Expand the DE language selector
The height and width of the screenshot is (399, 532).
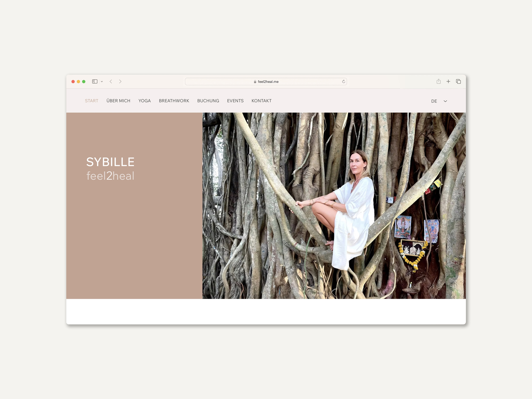pyautogui.click(x=434, y=101)
